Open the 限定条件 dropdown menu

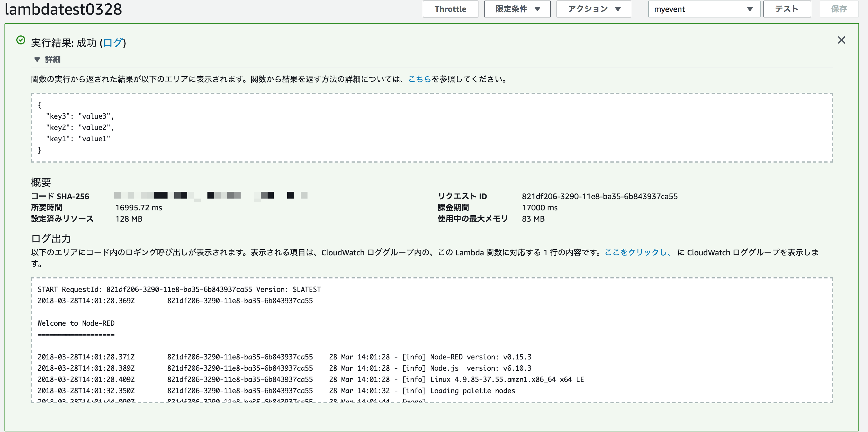pyautogui.click(x=517, y=9)
